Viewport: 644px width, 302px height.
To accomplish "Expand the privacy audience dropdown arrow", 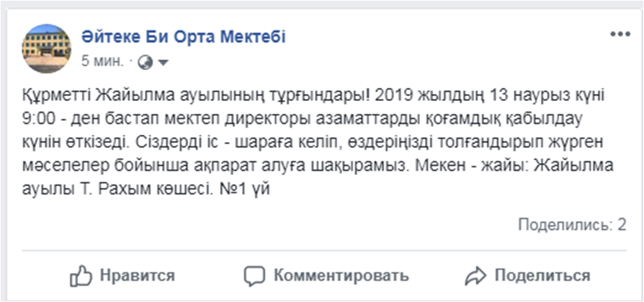I will 163,63.
